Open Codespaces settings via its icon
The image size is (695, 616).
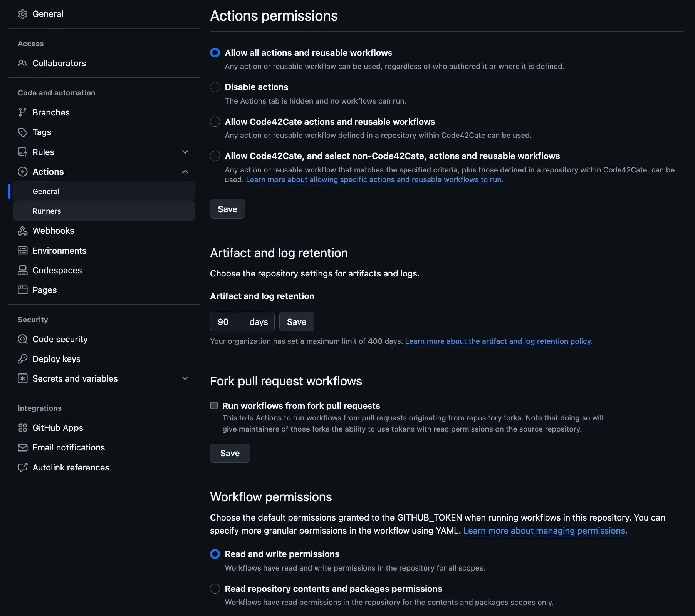pyautogui.click(x=23, y=270)
